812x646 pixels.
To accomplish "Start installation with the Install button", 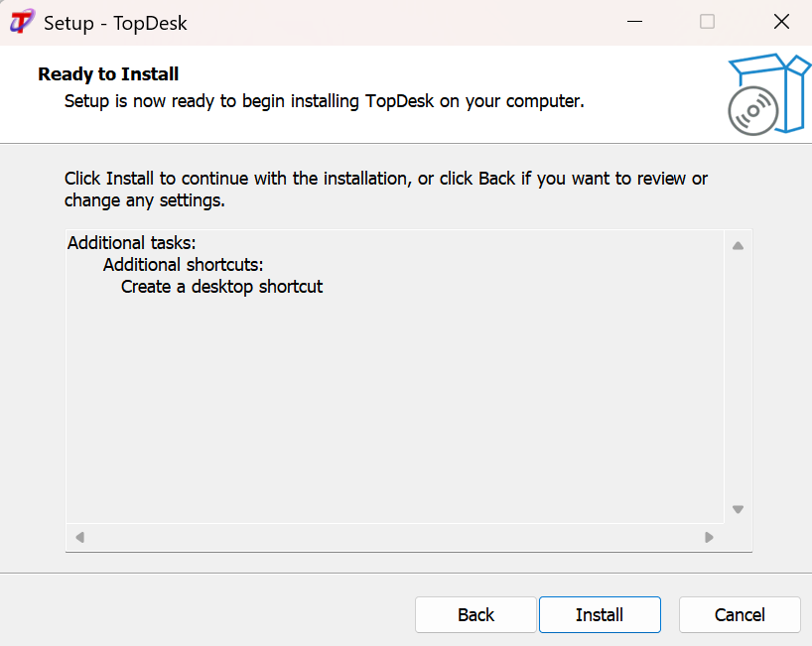I will pos(600,615).
